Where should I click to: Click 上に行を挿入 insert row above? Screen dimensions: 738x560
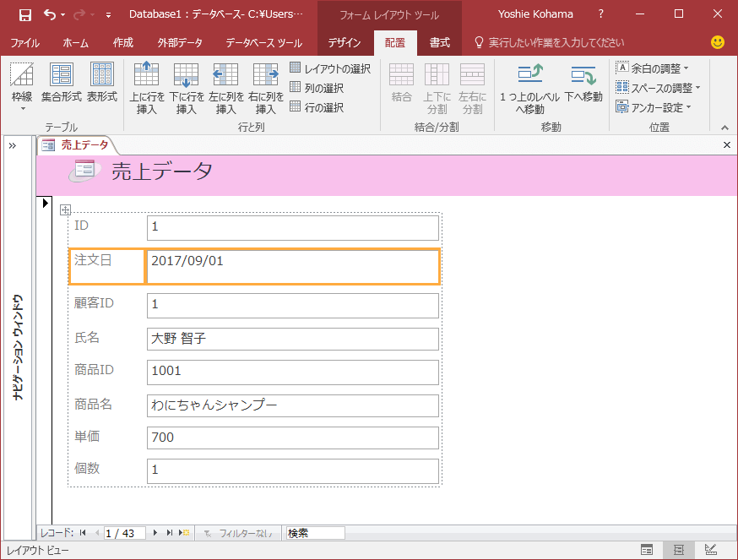[147, 89]
